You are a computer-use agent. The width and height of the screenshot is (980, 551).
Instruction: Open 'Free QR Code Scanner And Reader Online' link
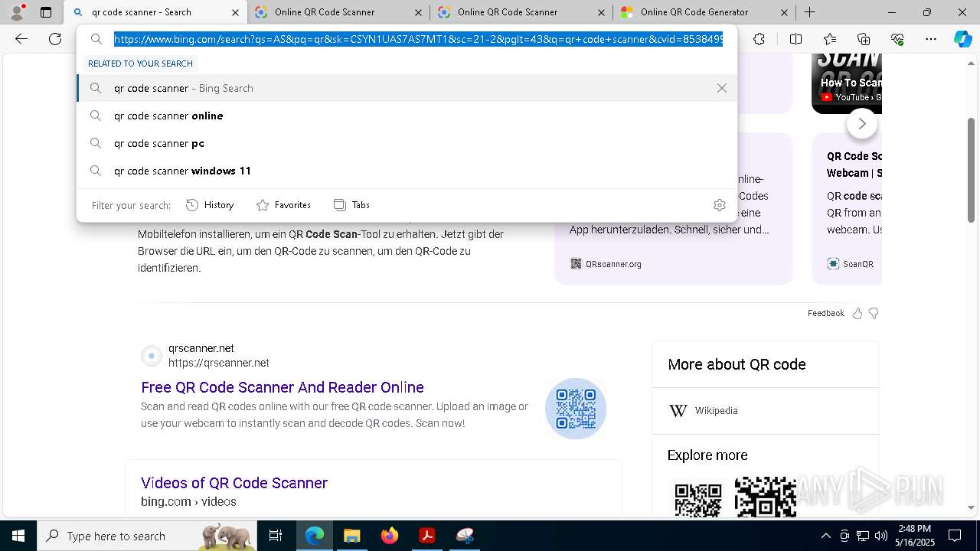283,387
